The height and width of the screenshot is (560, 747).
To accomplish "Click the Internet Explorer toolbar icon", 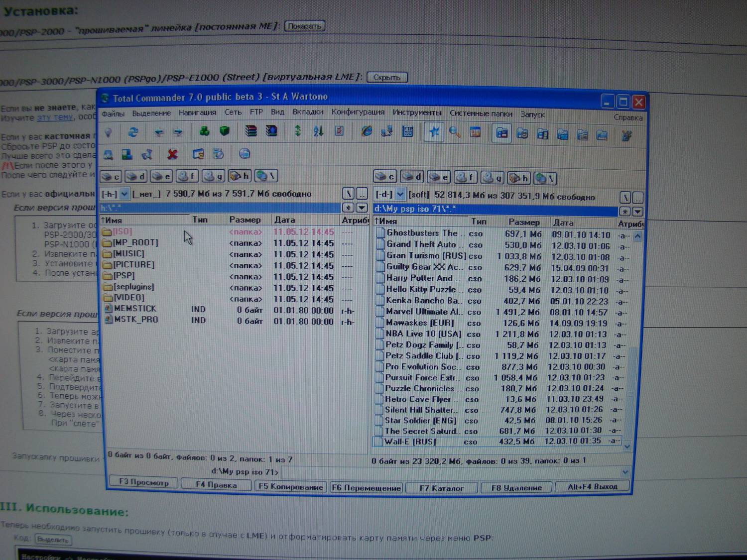I will pyautogui.click(x=367, y=131).
